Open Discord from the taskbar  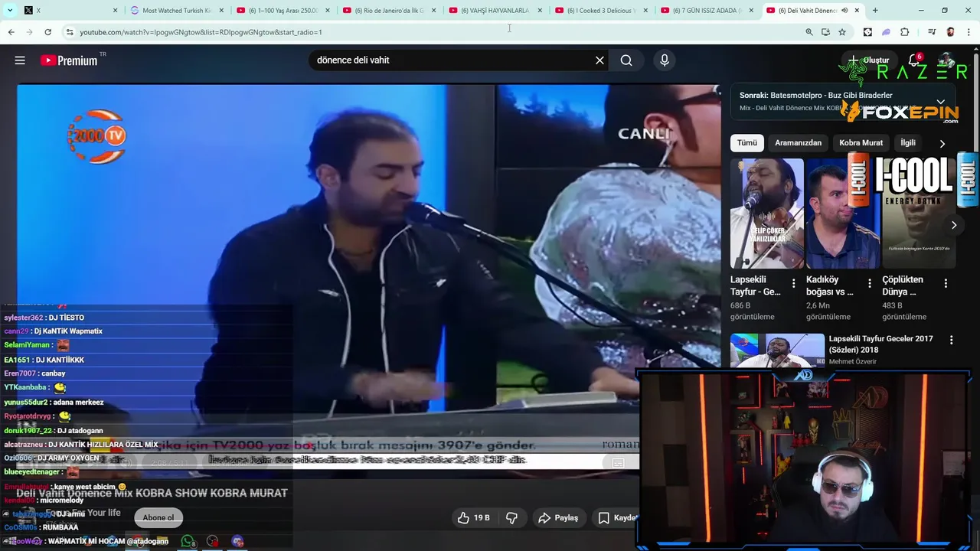tap(237, 541)
